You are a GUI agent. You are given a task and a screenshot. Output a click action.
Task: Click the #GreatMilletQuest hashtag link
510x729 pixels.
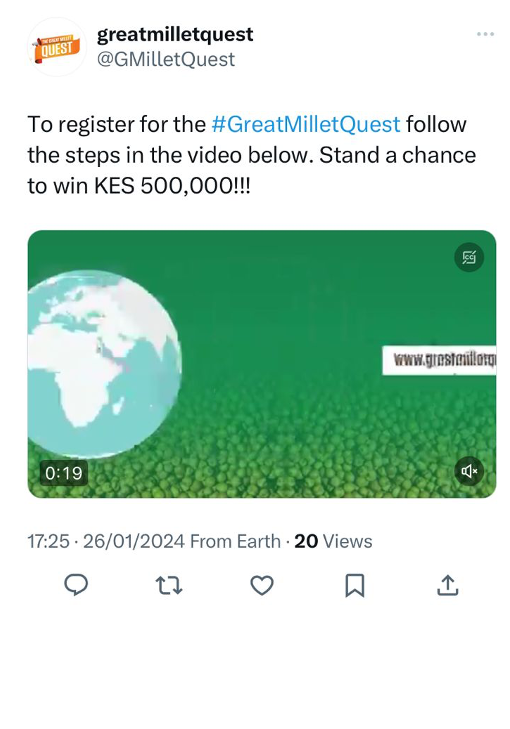point(305,125)
